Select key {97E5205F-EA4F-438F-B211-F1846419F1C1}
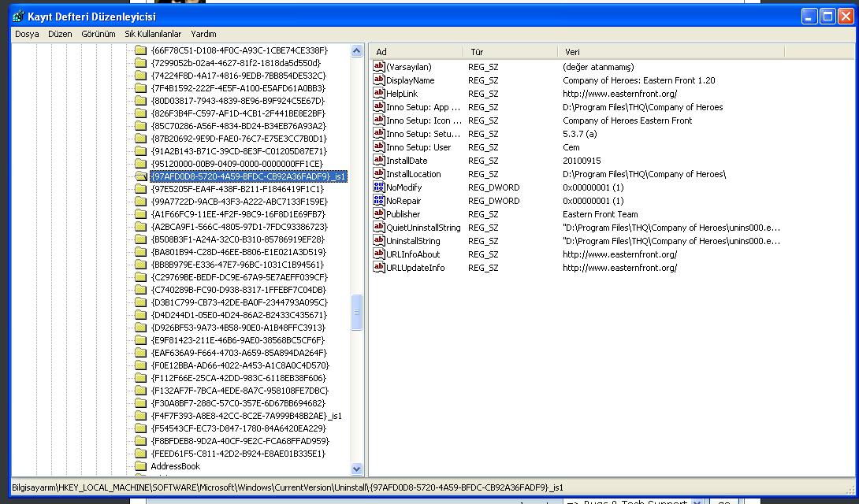The image size is (859, 504). click(x=237, y=189)
